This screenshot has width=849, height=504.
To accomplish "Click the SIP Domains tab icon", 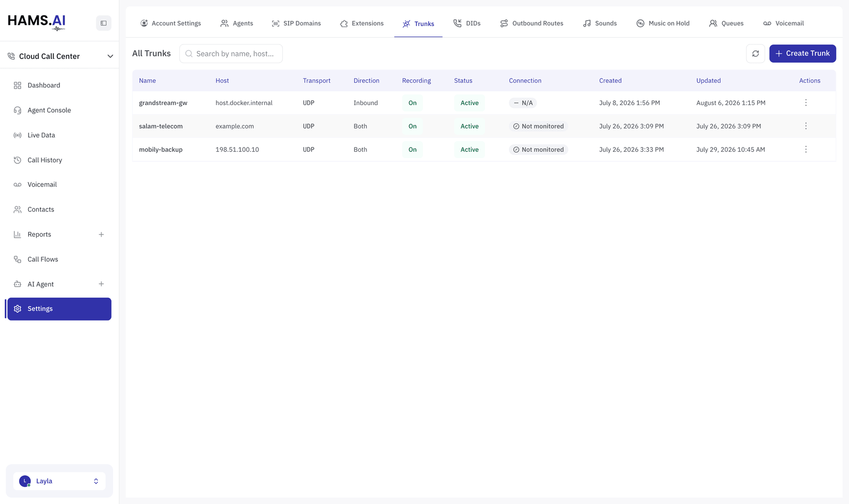I will pos(276,23).
